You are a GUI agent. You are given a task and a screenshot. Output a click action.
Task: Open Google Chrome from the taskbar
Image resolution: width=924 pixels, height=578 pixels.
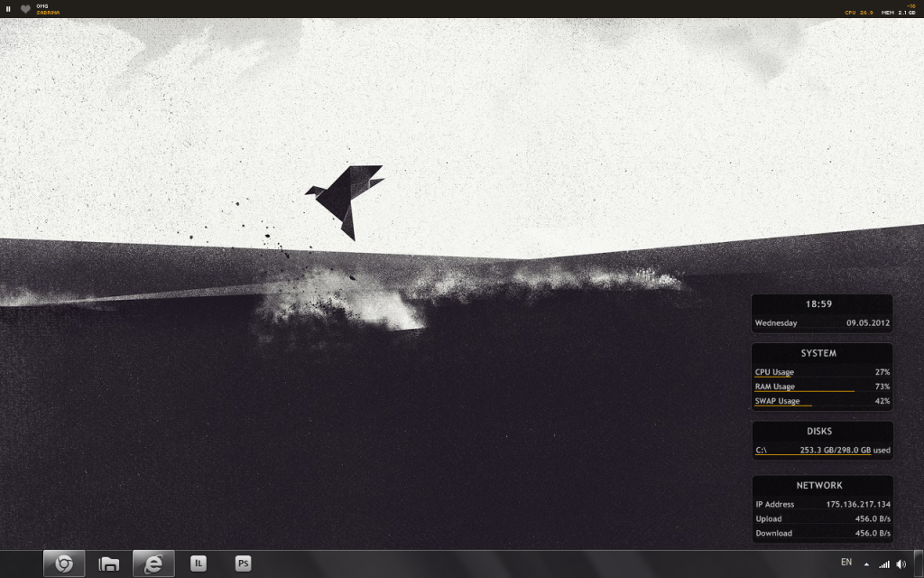64,564
